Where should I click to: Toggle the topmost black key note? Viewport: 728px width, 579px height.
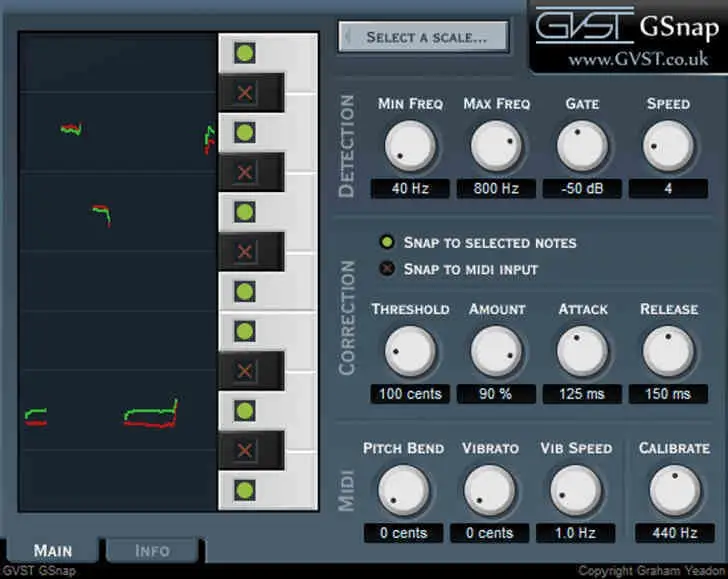click(x=244, y=93)
